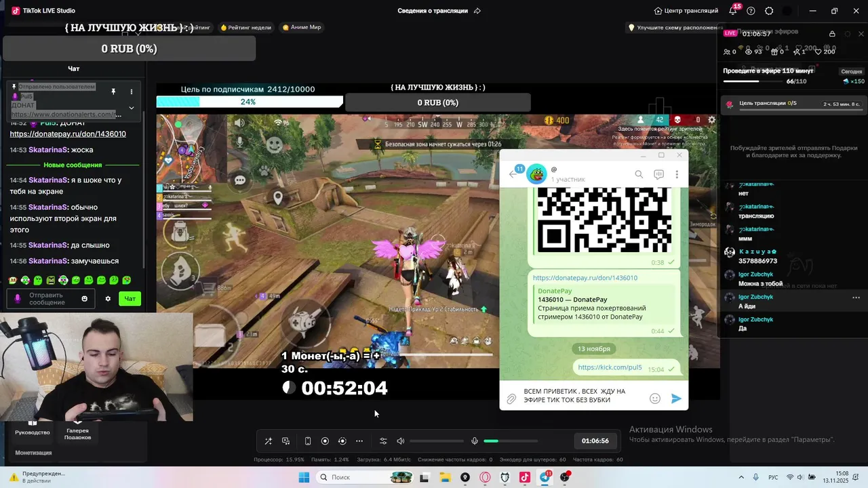Screen dimensions: 868x488
Task: Open File Explorer from taskbar
Action: (x=444, y=477)
